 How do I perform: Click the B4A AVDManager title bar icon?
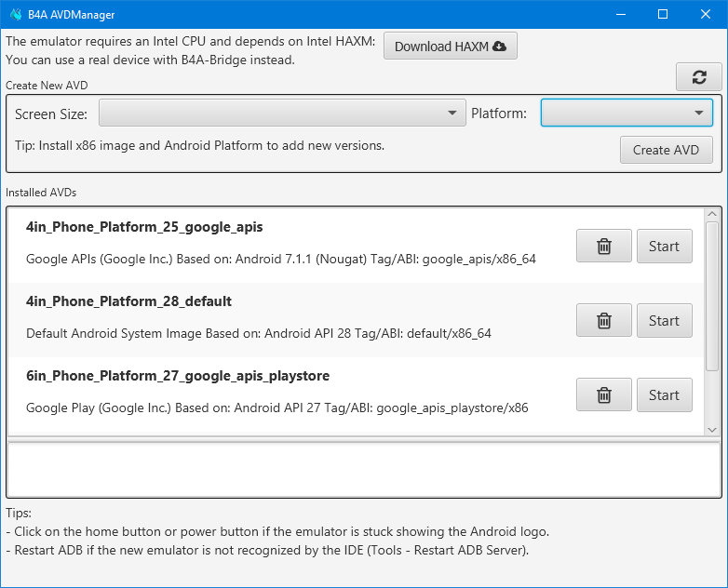[x=16, y=14]
